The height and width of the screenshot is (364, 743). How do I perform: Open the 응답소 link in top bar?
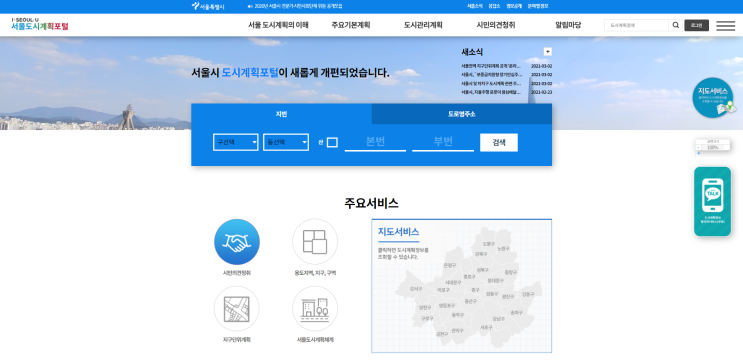(494, 7)
